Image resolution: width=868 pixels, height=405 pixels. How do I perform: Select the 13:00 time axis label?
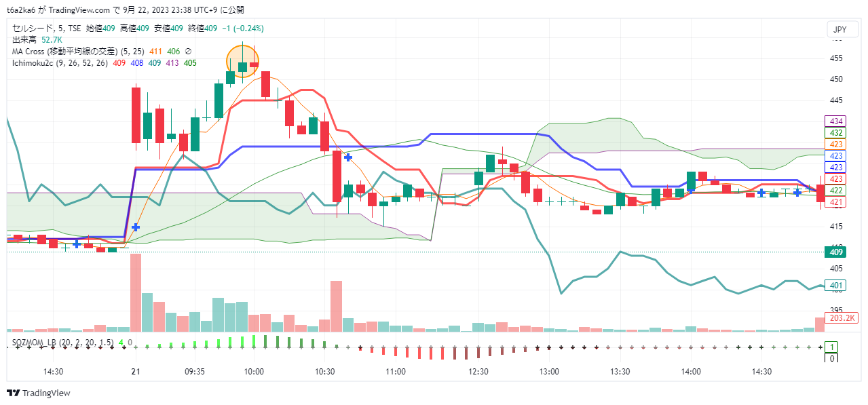pos(549,372)
